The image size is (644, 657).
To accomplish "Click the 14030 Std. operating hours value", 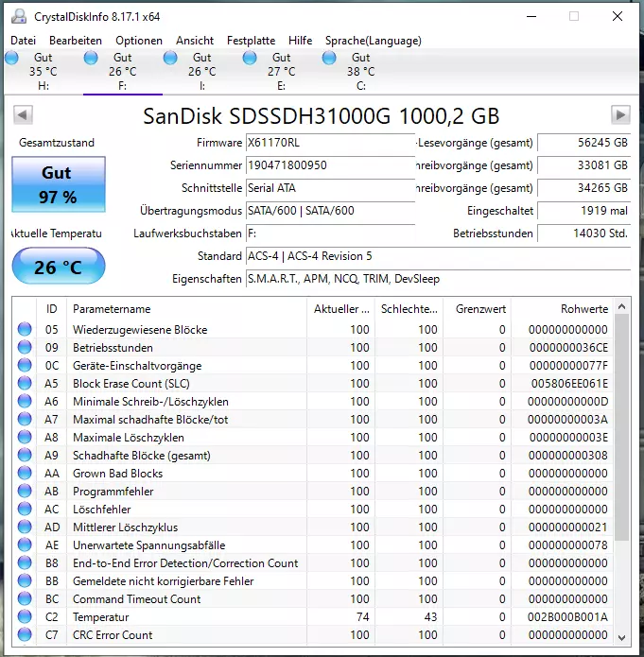I will click(x=584, y=233).
